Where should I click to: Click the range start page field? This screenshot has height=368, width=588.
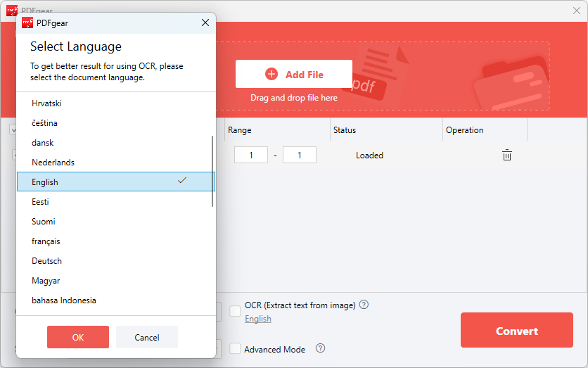[x=251, y=155]
